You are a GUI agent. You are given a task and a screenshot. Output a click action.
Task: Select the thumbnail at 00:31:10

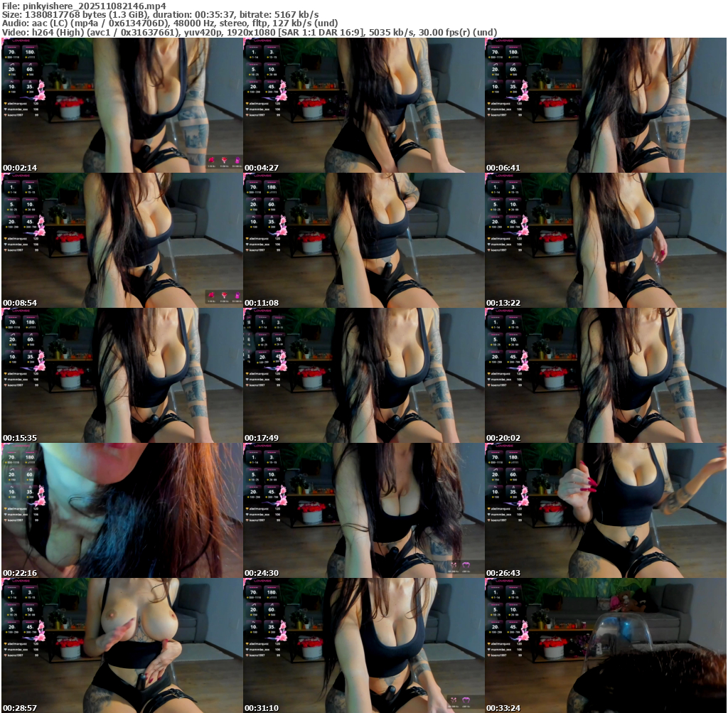click(363, 645)
